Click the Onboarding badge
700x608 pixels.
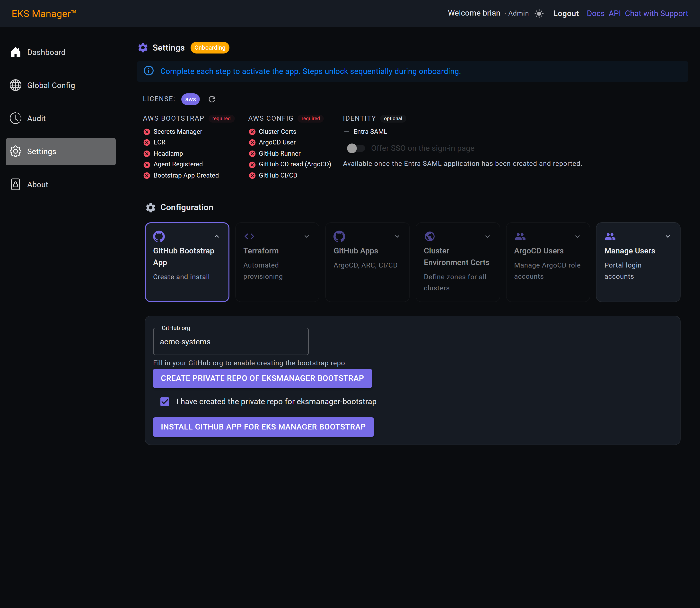(x=210, y=48)
